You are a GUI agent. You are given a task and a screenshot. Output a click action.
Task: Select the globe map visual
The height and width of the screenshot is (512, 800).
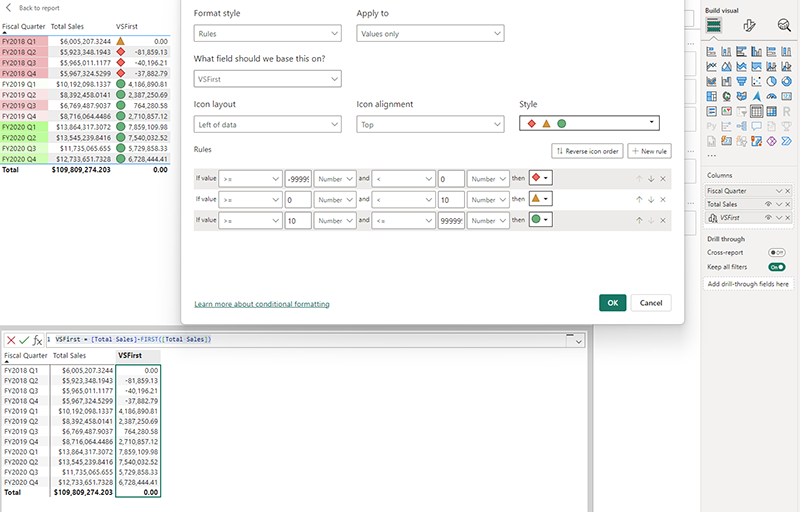[x=727, y=96]
